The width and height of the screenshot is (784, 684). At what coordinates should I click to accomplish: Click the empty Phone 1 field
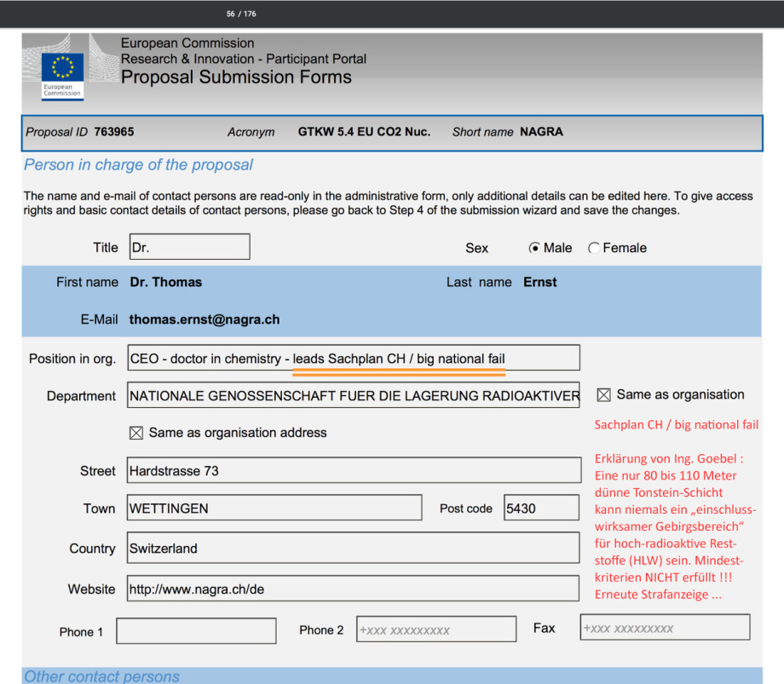coord(196,631)
